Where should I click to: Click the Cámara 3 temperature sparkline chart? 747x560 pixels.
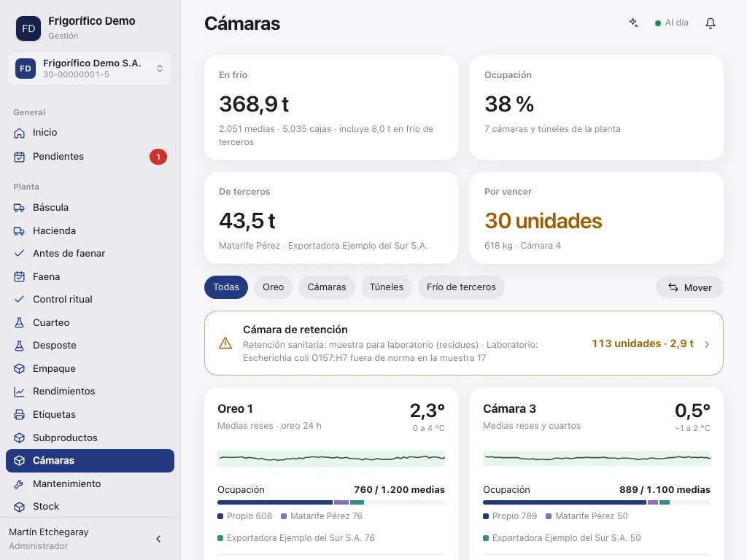(597, 459)
